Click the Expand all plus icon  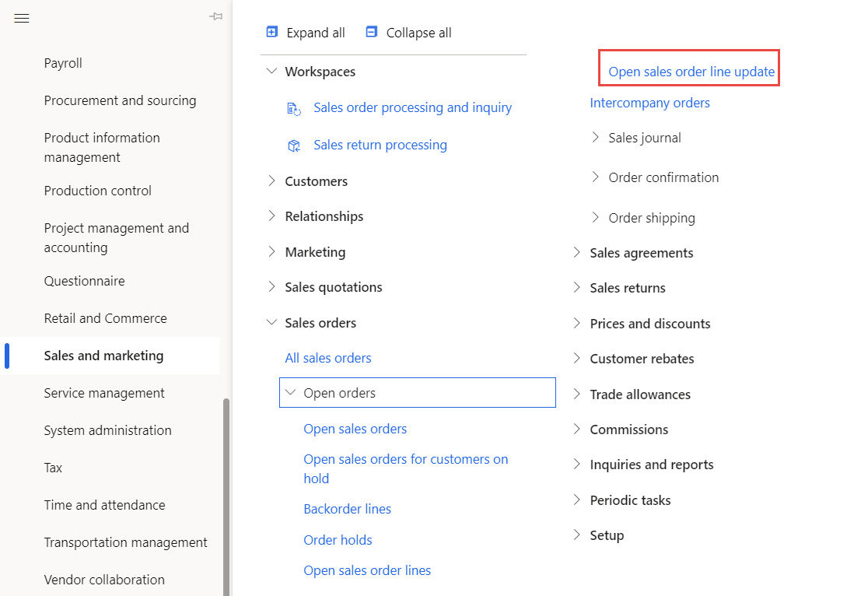[272, 32]
